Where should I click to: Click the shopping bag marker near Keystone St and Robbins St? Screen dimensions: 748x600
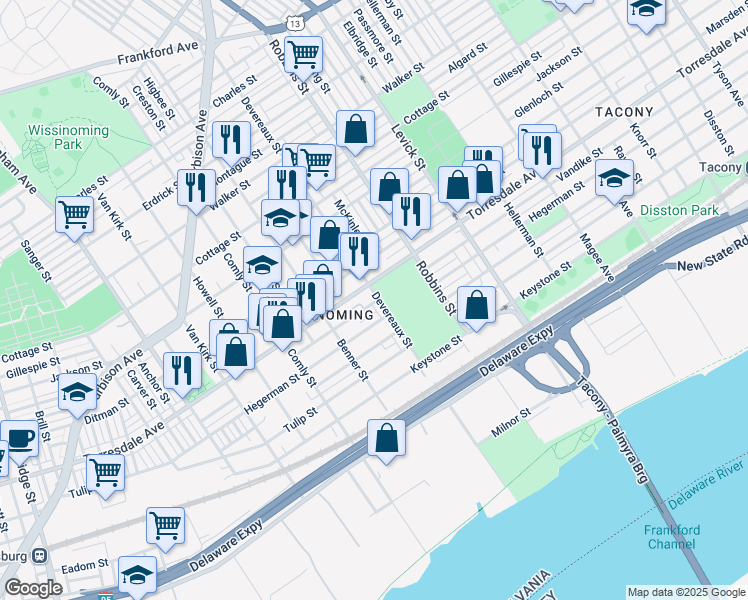pyautogui.click(x=476, y=306)
